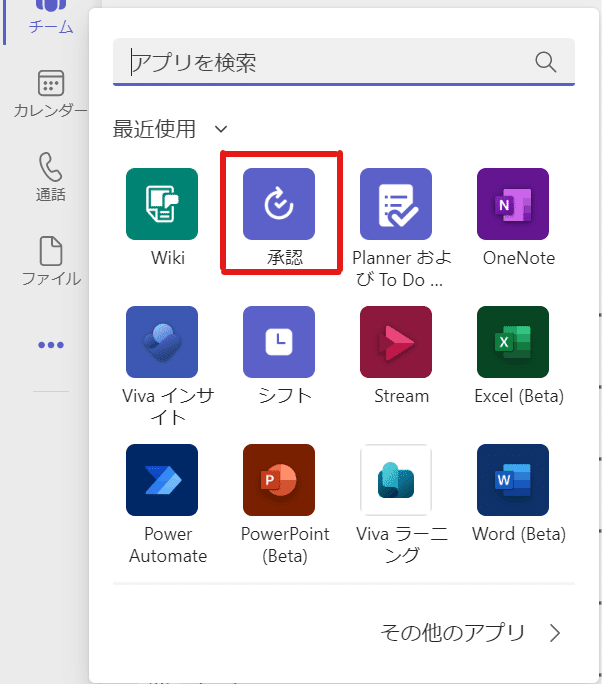
Task: Launch the Stream app
Action: pyautogui.click(x=396, y=342)
